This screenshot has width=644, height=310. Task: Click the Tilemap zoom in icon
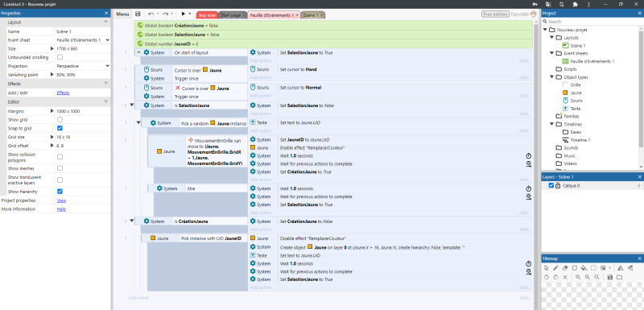click(578, 277)
